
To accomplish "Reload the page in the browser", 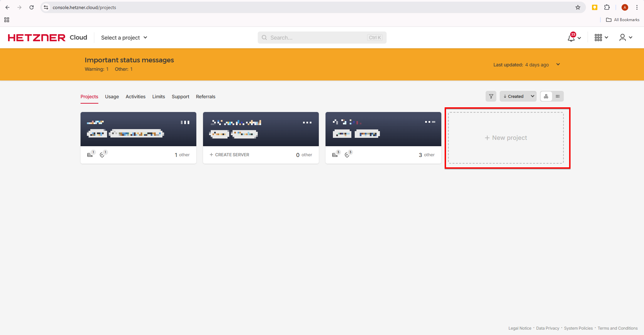I will pos(32,7).
